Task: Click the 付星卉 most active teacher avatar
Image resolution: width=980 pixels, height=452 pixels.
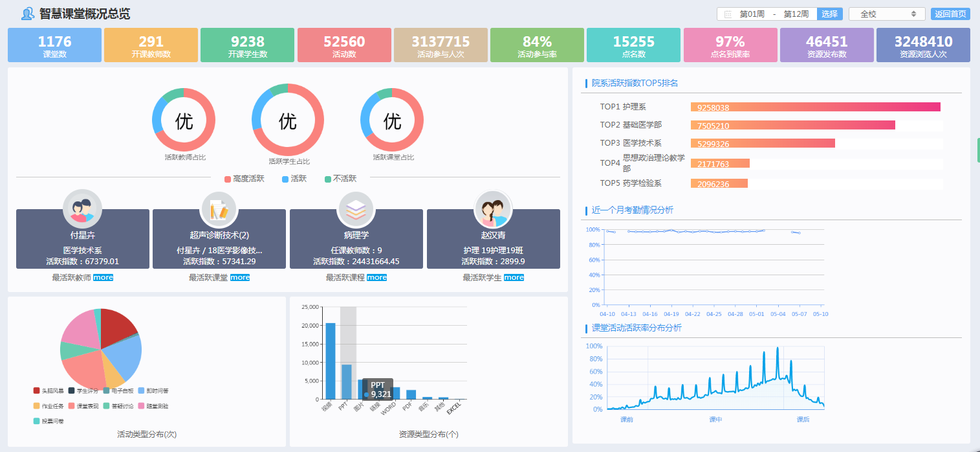Action: pos(82,209)
